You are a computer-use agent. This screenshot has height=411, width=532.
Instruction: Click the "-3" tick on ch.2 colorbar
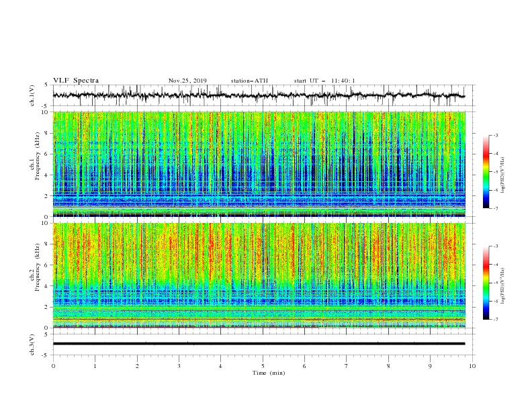[x=495, y=246]
